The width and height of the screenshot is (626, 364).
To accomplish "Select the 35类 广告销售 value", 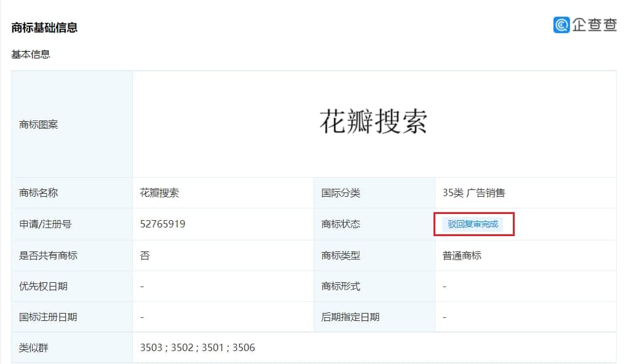I will point(473,193).
